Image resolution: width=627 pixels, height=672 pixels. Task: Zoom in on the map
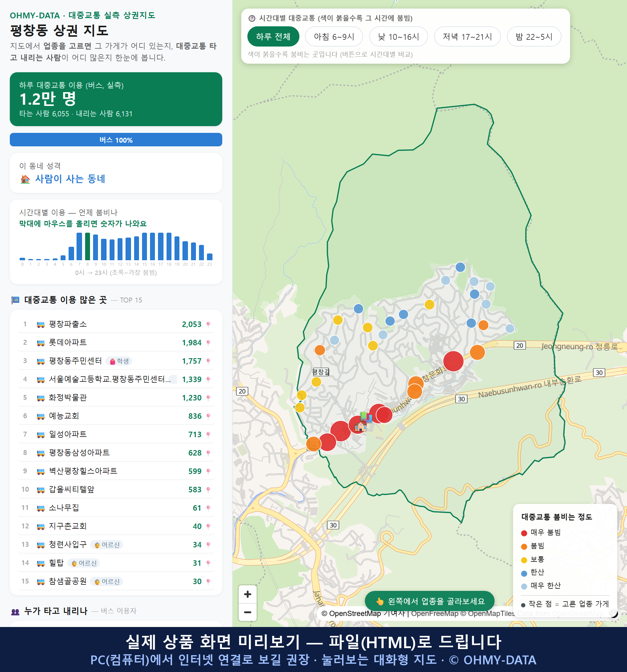pos(247,594)
